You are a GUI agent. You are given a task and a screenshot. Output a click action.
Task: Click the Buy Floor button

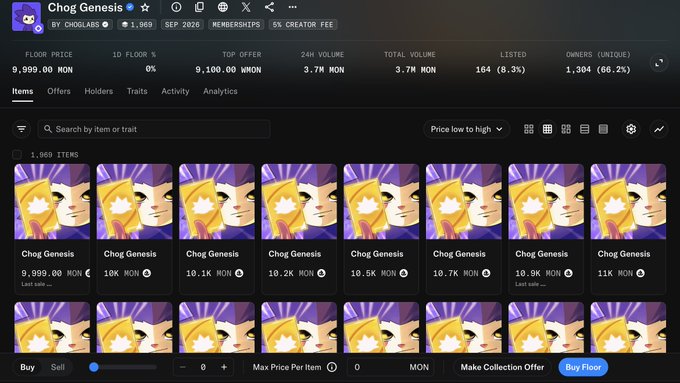click(x=583, y=367)
